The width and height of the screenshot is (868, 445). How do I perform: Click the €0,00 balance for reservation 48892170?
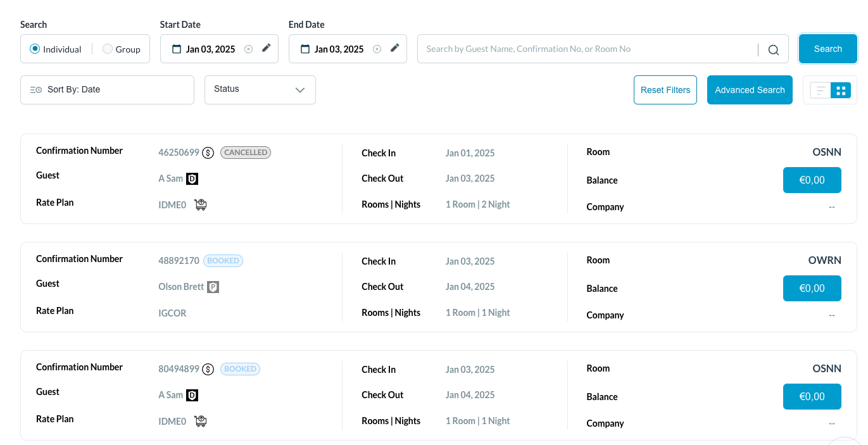tap(812, 288)
